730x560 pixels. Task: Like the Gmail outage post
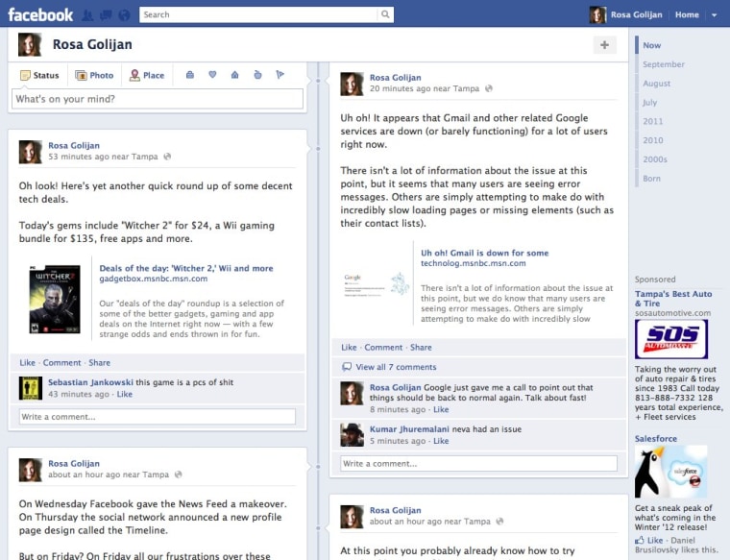pyautogui.click(x=349, y=348)
